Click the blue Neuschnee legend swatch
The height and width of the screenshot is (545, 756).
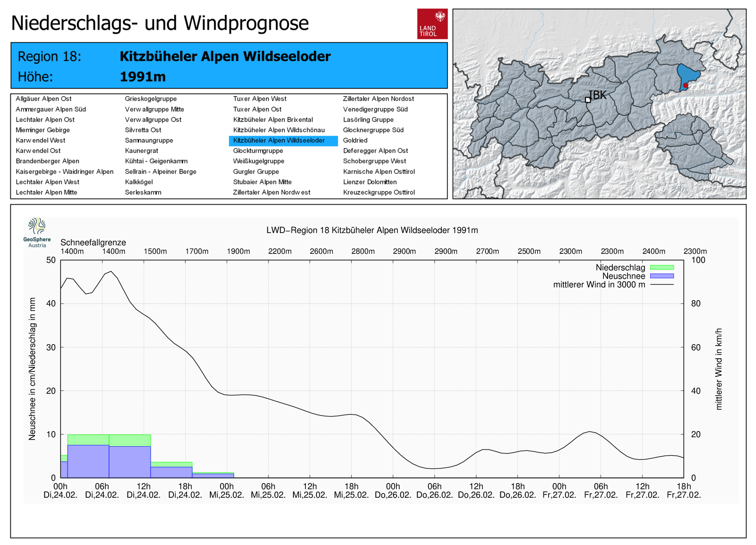tap(662, 276)
